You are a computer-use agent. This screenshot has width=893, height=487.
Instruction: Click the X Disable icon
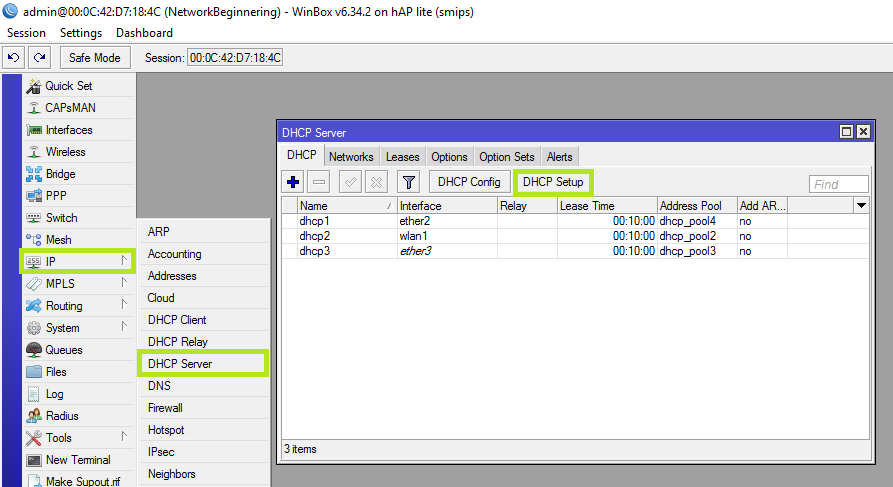(376, 182)
